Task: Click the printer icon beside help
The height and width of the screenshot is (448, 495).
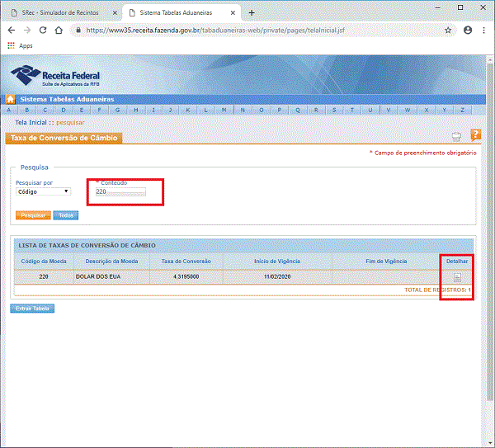Action: click(x=456, y=137)
